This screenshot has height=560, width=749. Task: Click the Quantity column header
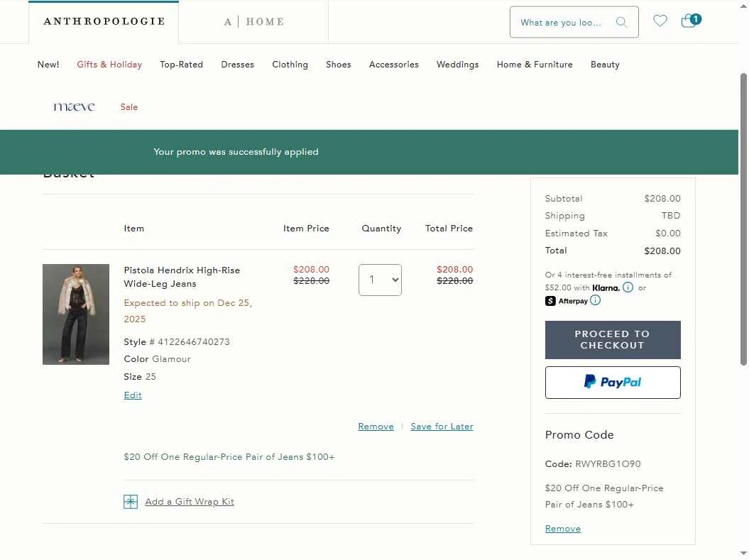pyautogui.click(x=381, y=229)
